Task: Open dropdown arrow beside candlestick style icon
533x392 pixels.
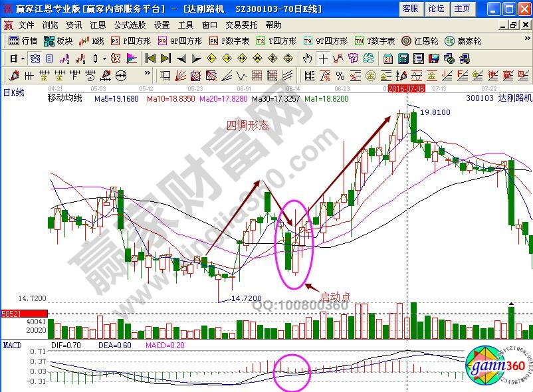Action: click(104, 58)
